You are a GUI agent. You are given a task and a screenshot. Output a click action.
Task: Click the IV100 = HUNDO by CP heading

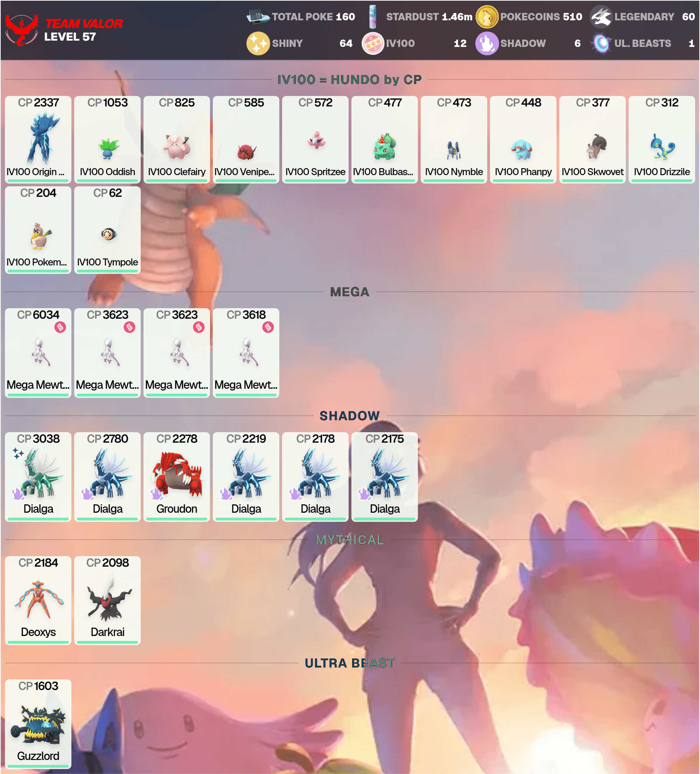point(350,80)
